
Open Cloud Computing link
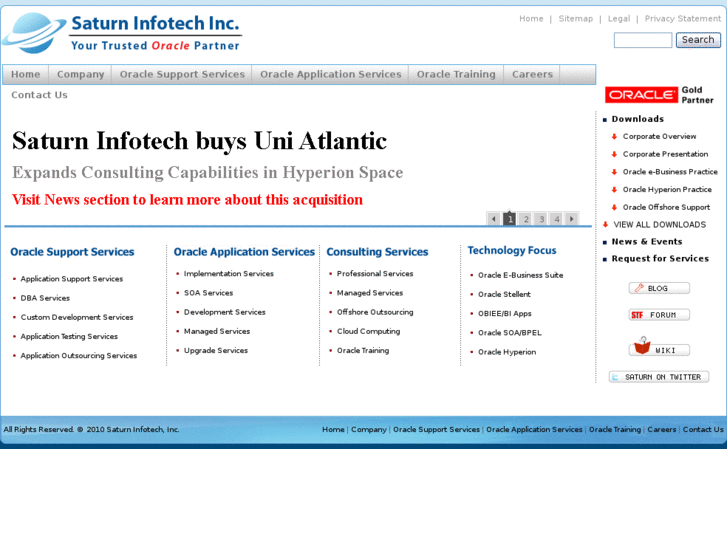tap(368, 331)
